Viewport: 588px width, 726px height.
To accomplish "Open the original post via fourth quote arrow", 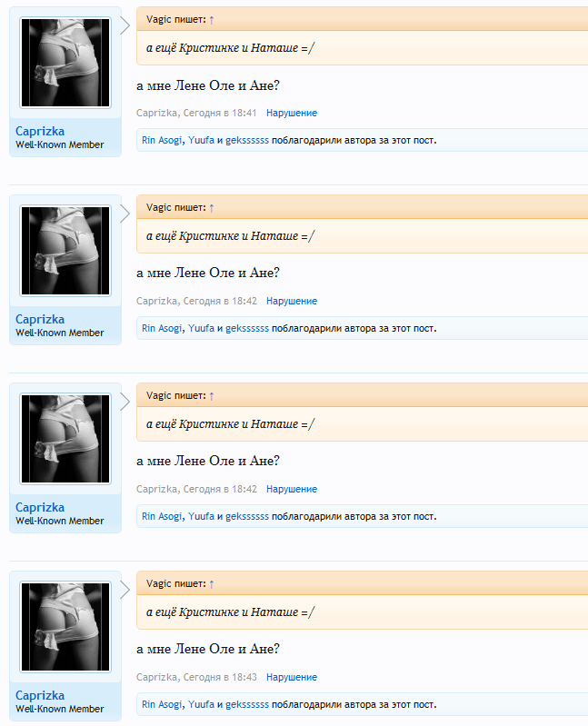I will click(x=212, y=584).
